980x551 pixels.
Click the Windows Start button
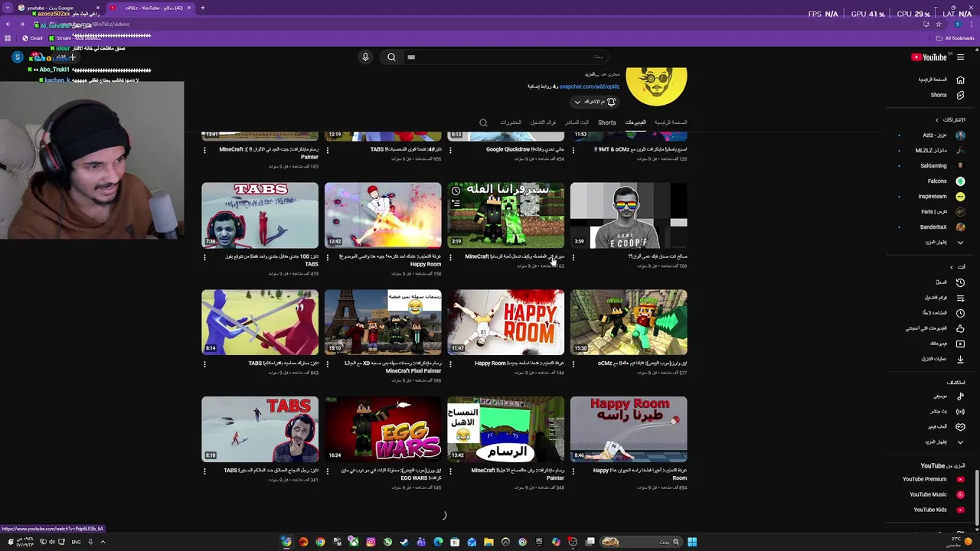pyautogui.click(x=692, y=542)
